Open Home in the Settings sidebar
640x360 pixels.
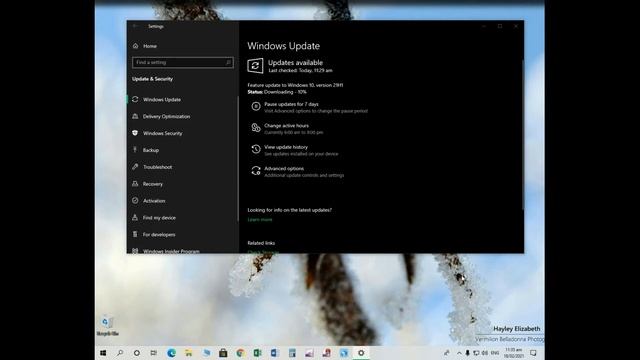150,46
